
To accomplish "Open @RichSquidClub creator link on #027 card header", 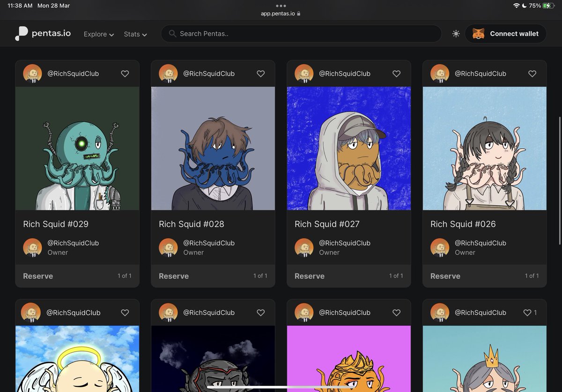I will (x=345, y=73).
